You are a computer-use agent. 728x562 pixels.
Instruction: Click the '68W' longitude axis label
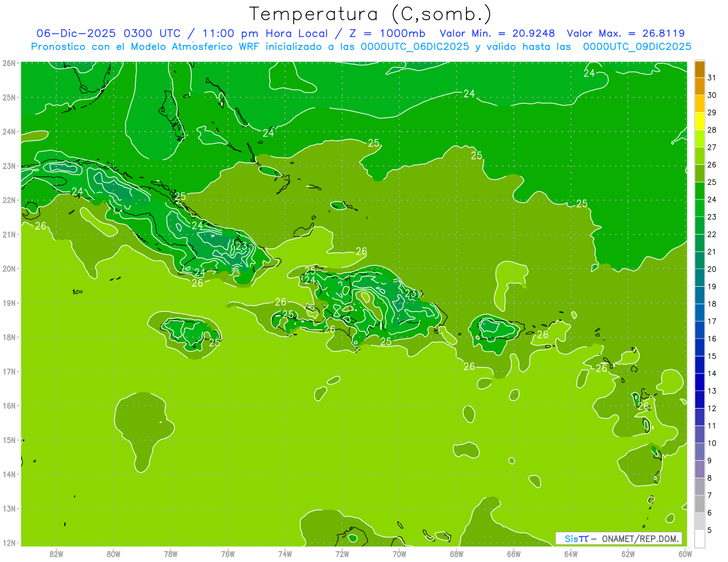(x=457, y=554)
